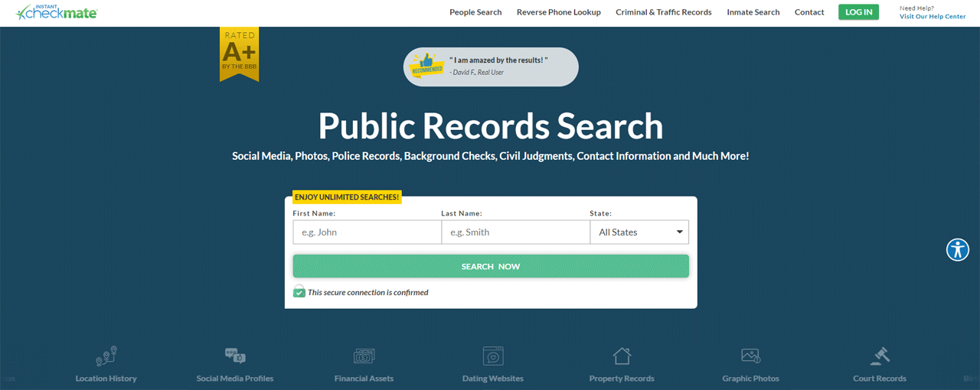Follow the Visit Our Help Center link
This screenshot has height=390, width=980.
(933, 17)
